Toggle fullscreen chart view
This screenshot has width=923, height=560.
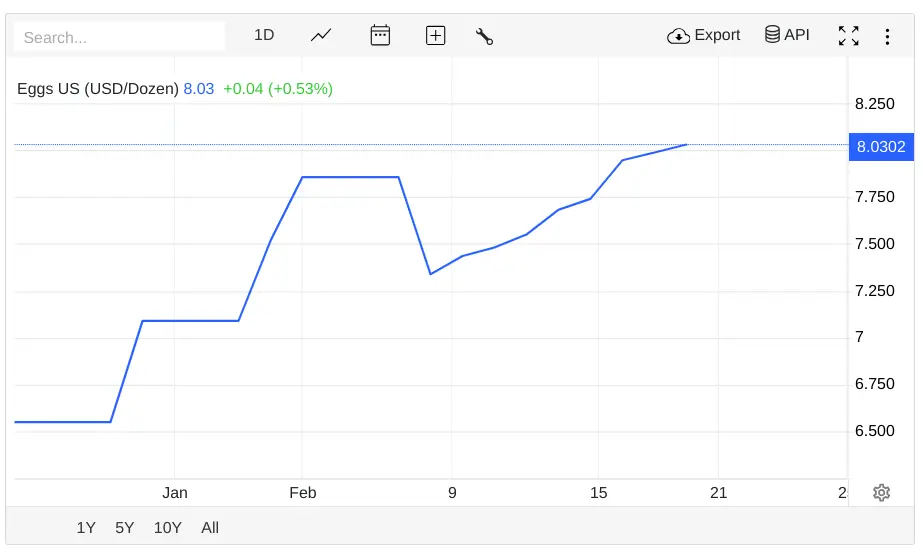click(x=848, y=36)
